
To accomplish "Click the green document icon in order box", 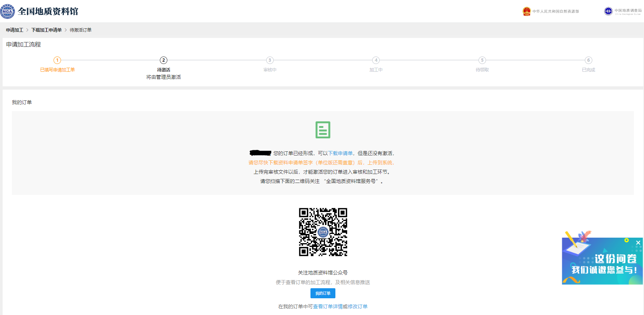I will (x=323, y=130).
